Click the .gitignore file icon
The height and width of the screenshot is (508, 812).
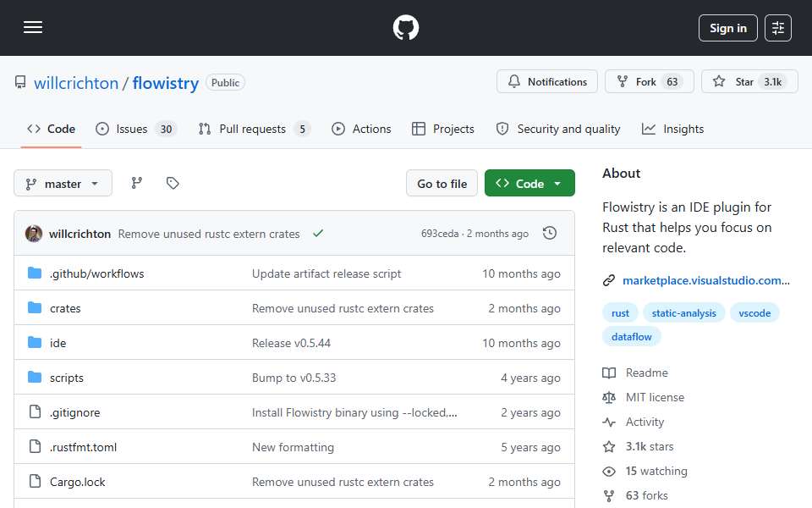35,411
